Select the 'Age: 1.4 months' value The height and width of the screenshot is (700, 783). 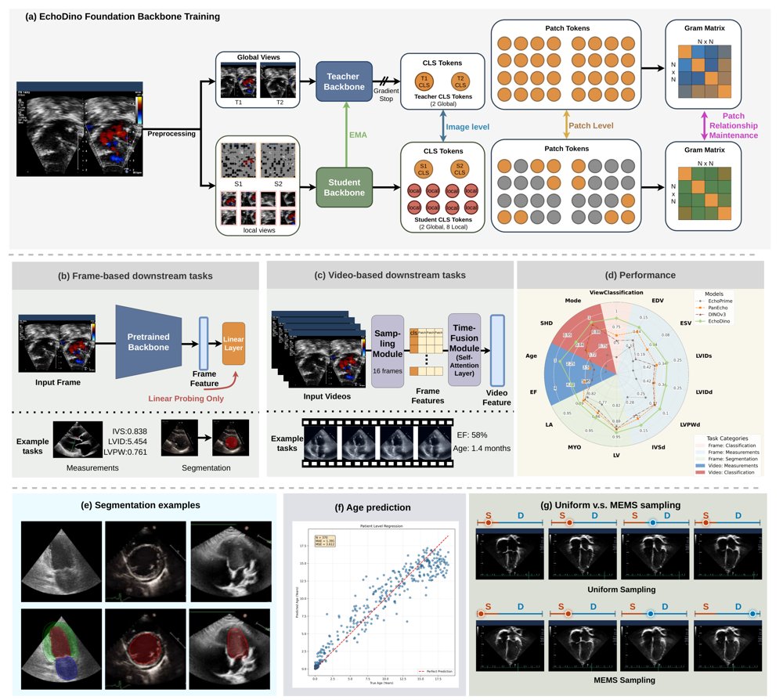pyautogui.click(x=482, y=449)
